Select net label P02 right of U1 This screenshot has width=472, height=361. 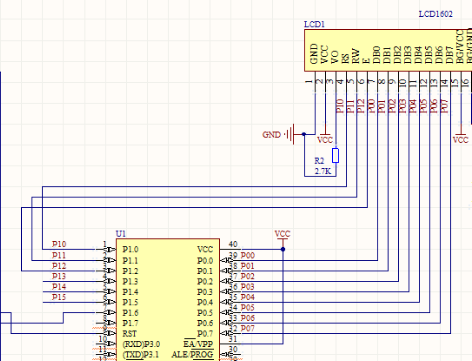click(x=248, y=276)
